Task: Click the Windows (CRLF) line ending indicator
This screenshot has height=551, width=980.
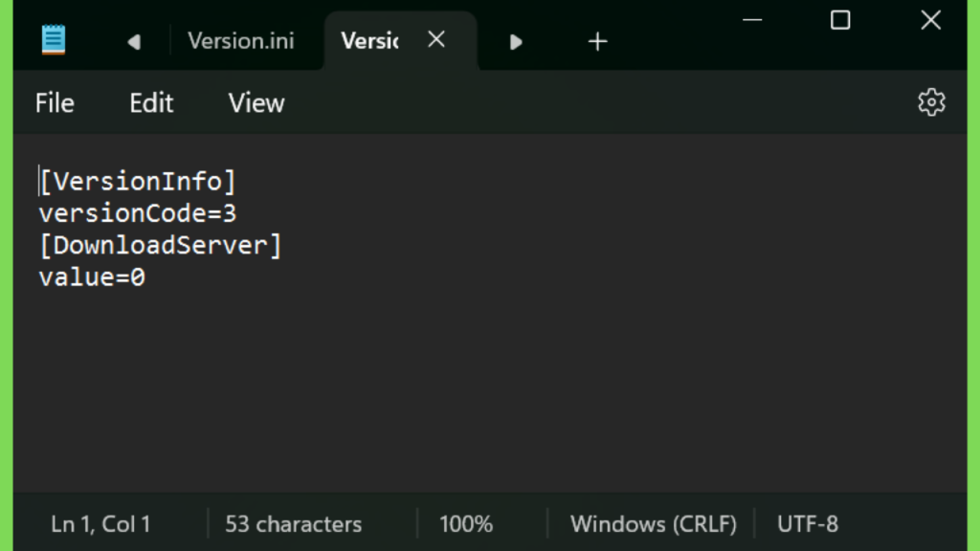Action: [653, 524]
